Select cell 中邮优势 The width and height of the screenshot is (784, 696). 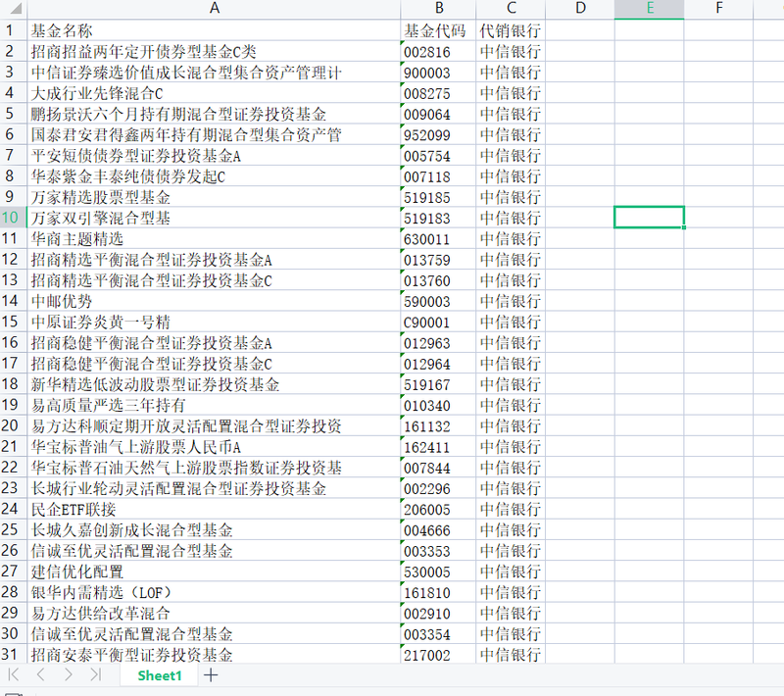point(214,301)
